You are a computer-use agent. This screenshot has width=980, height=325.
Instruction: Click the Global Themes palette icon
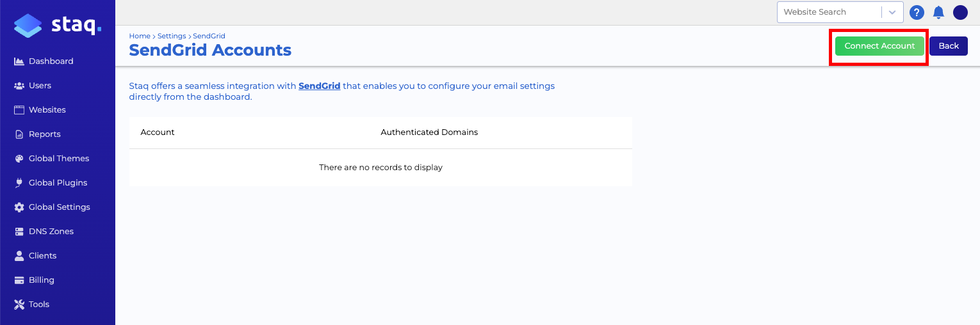(19, 159)
